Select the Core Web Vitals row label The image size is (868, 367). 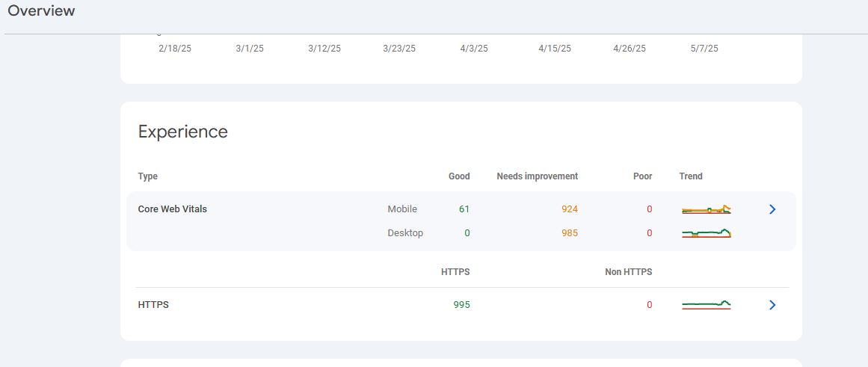point(173,209)
